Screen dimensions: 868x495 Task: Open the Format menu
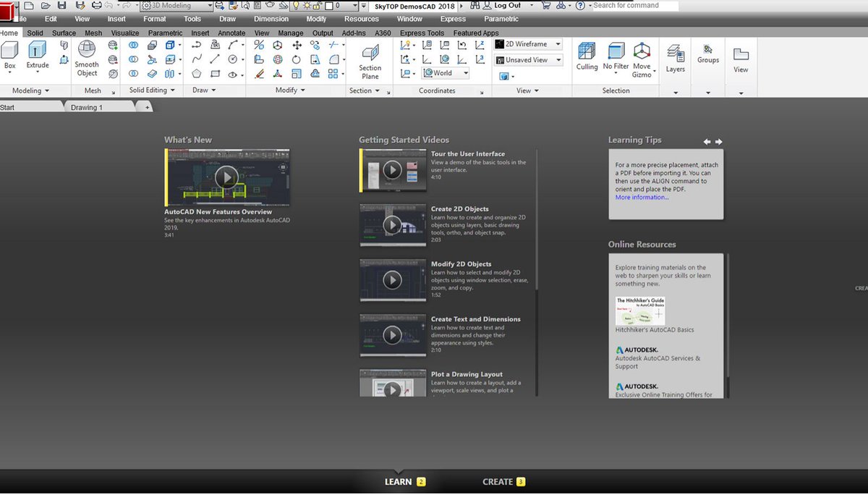click(x=154, y=19)
